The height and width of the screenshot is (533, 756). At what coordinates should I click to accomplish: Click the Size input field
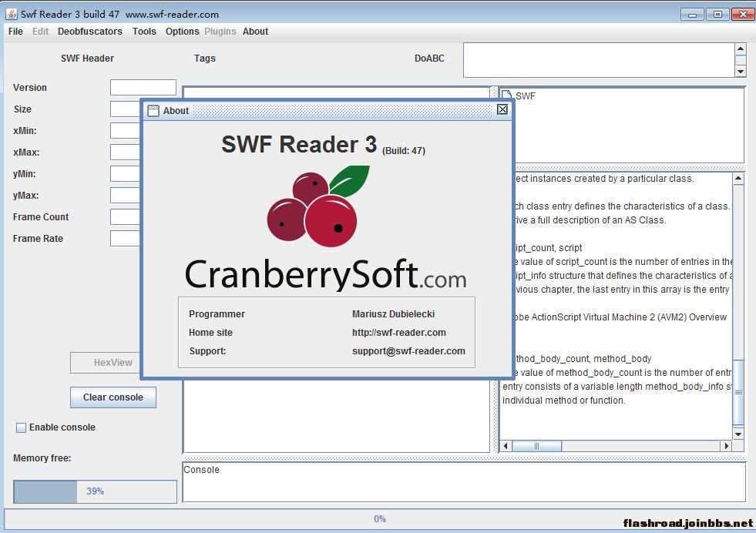click(x=126, y=109)
